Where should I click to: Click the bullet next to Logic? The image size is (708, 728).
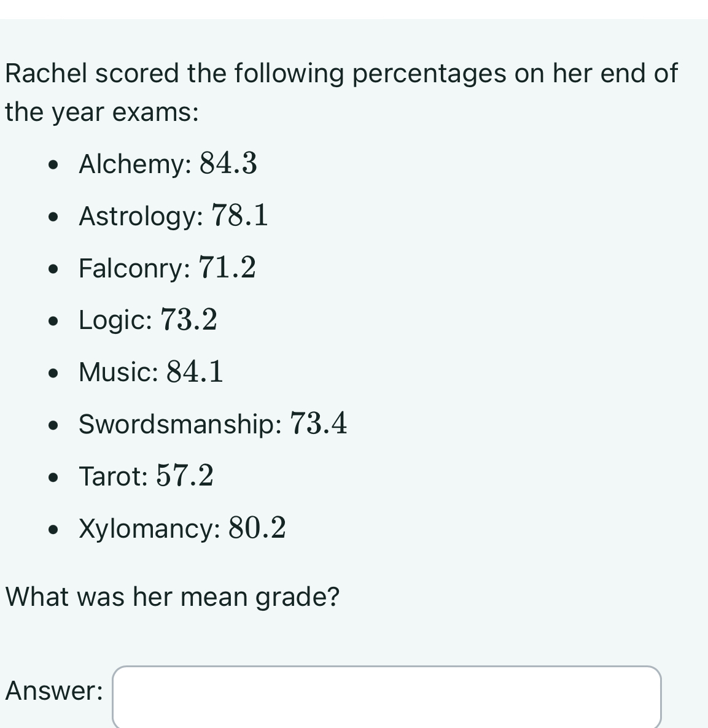pyautogui.click(x=53, y=320)
